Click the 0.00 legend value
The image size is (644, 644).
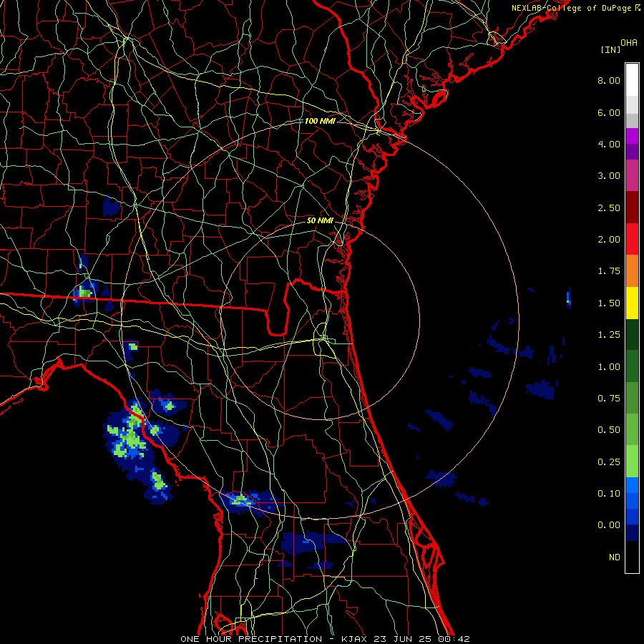[x=609, y=525]
